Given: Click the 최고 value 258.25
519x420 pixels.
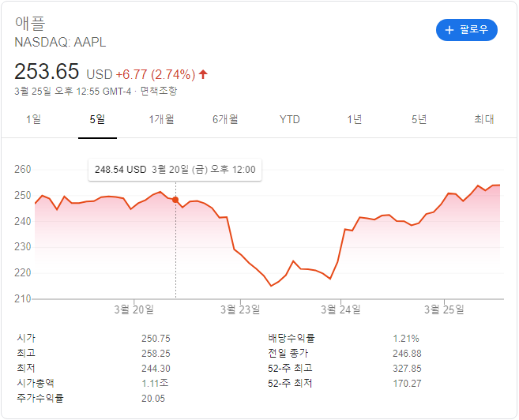Looking at the screenshot, I should coord(156,354).
